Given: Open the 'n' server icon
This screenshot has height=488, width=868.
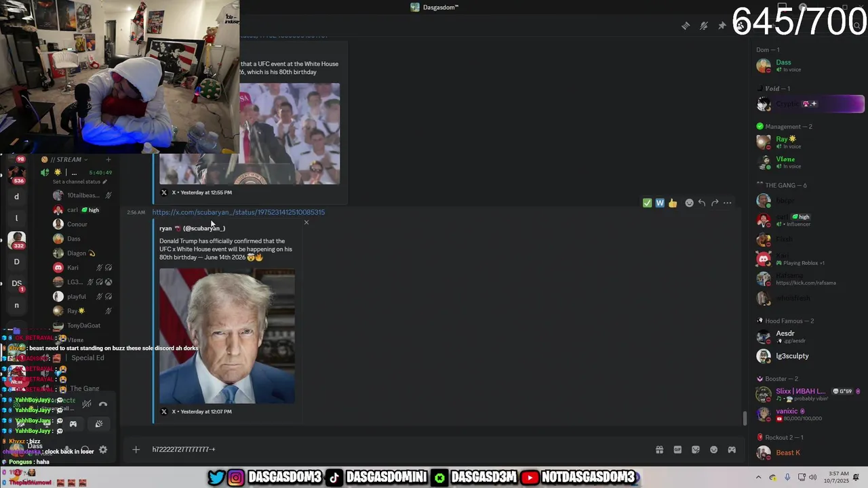Looking at the screenshot, I should pos(16,305).
